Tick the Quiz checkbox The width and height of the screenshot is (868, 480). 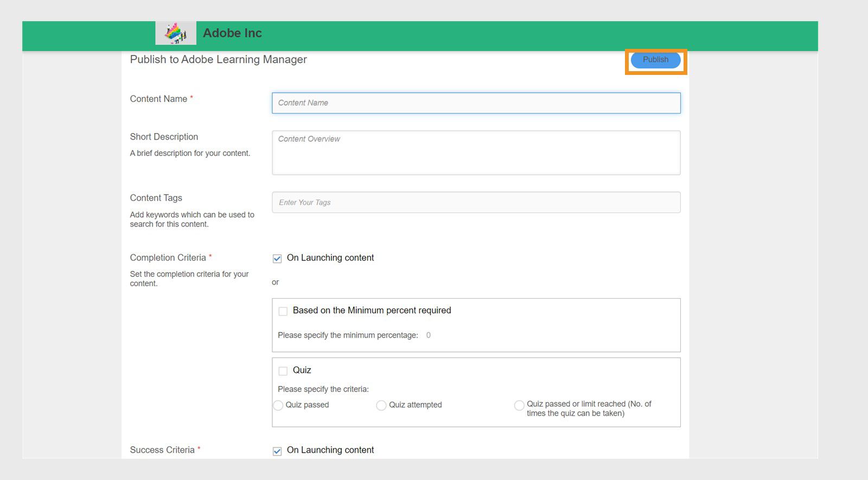coord(283,371)
